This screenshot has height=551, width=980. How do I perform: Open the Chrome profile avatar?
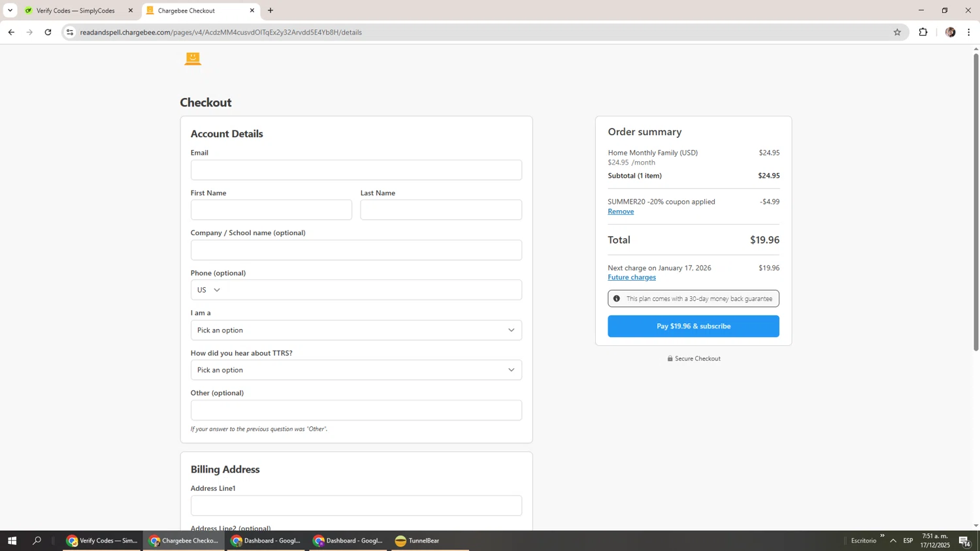(x=950, y=32)
